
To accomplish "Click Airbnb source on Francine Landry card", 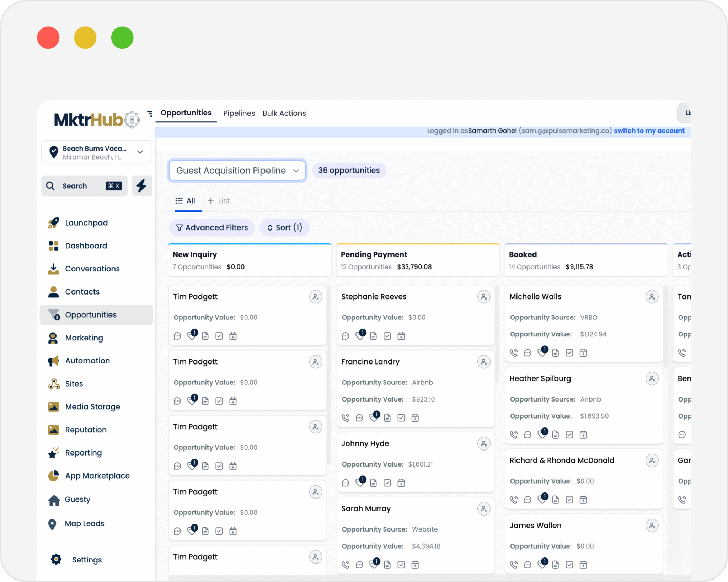I will click(422, 383).
